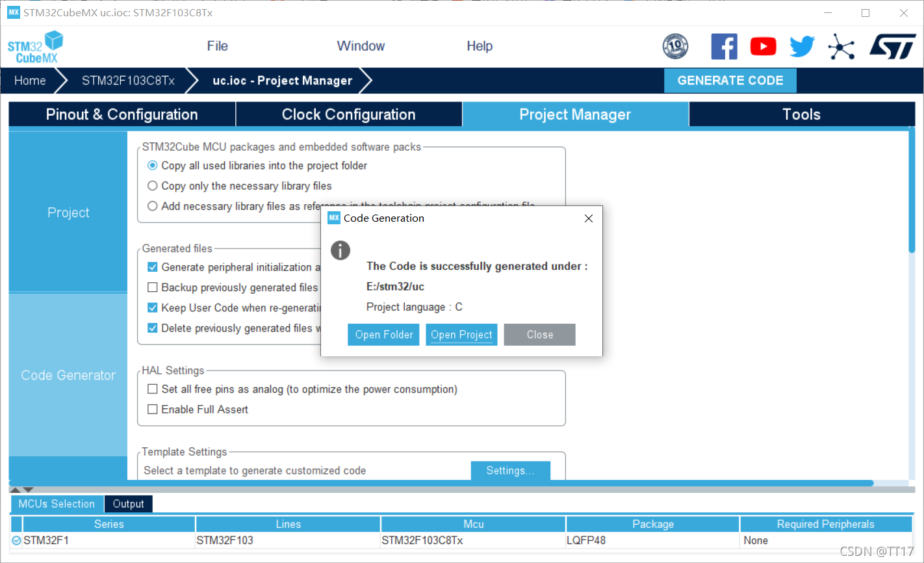Go to STM32F103C8Tx breadcrumb
The width and height of the screenshot is (924, 563).
pos(128,81)
